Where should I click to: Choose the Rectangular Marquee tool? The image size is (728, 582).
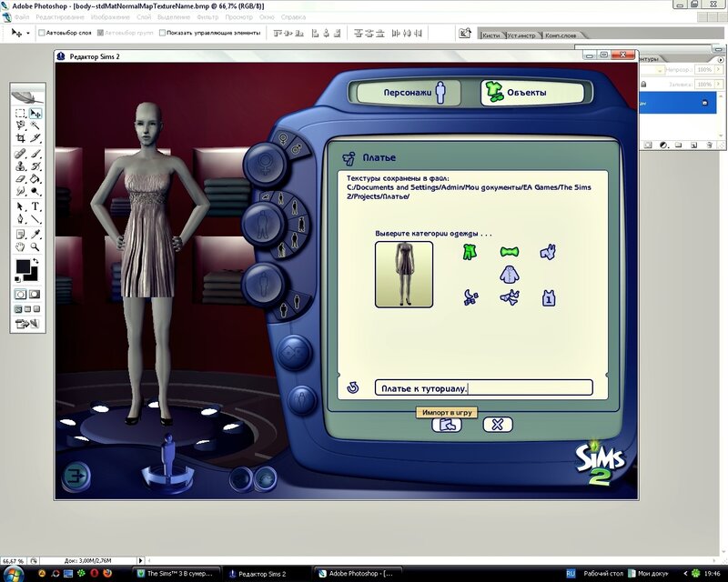[20, 114]
